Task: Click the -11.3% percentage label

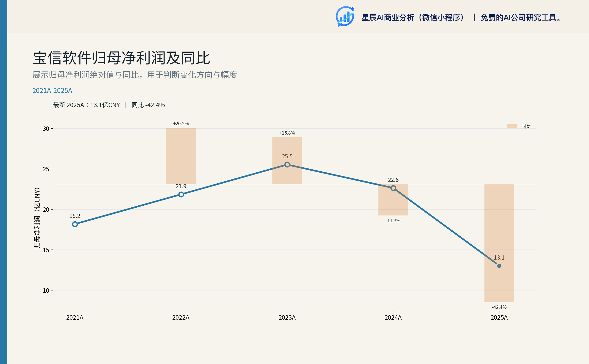Action: [x=393, y=221]
